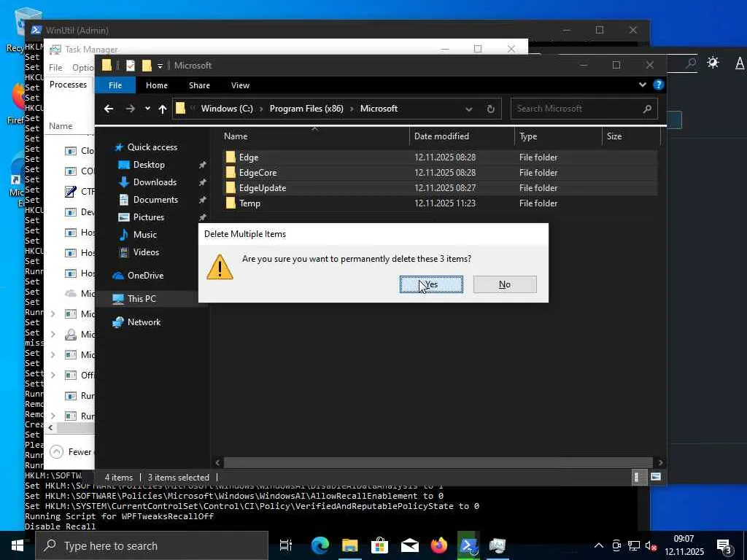This screenshot has width=747, height=560.
Task: Click the search magnifier icon in Explorer
Action: coord(647,109)
